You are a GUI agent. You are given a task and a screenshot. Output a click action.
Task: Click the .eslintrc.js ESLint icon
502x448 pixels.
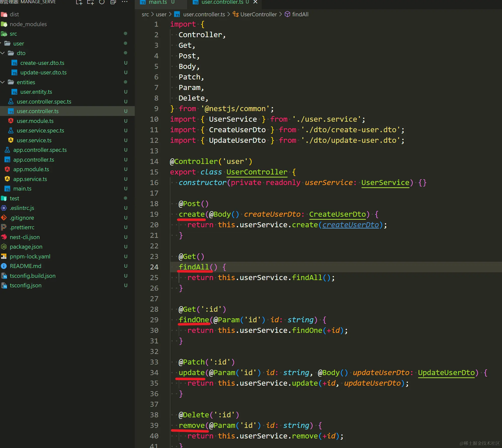4,208
